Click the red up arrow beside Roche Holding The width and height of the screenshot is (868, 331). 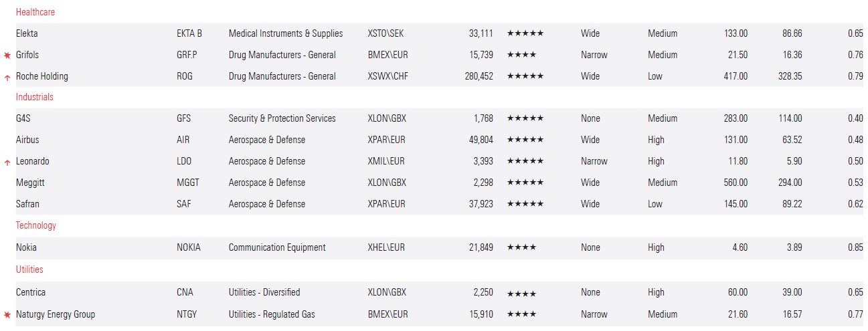tap(7, 77)
